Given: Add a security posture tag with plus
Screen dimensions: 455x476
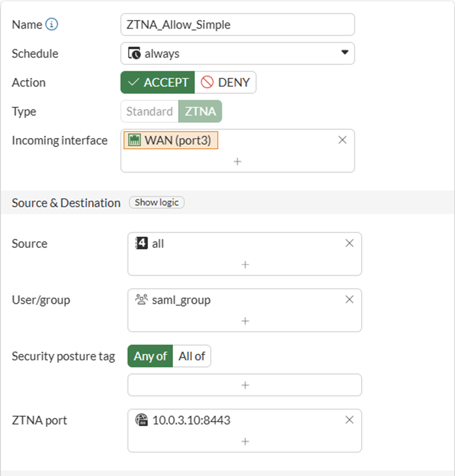Looking at the screenshot, I should (244, 385).
